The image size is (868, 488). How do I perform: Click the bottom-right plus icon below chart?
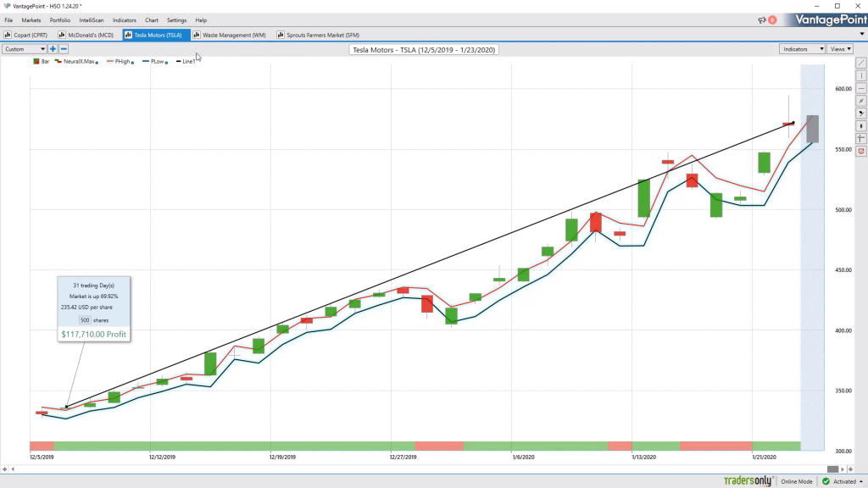pyautogui.click(x=851, y=469)
